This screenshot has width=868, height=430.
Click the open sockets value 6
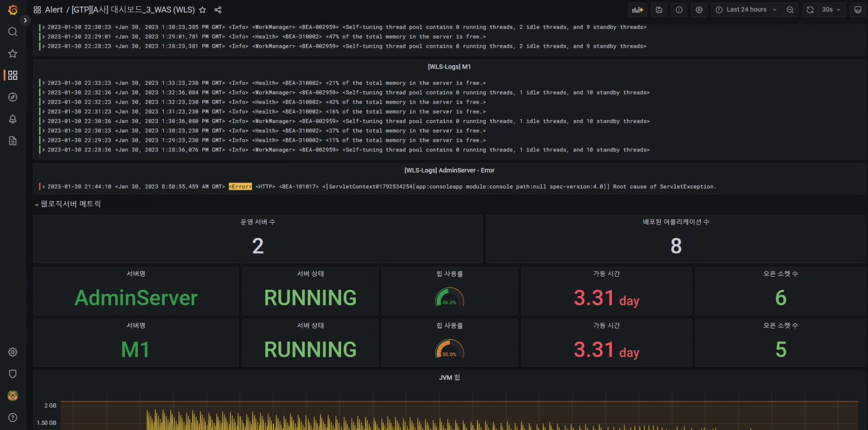point(781,298)
